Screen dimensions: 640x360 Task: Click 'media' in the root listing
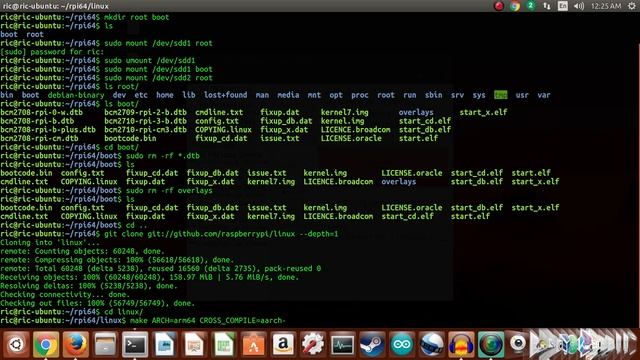pos(288,95)
